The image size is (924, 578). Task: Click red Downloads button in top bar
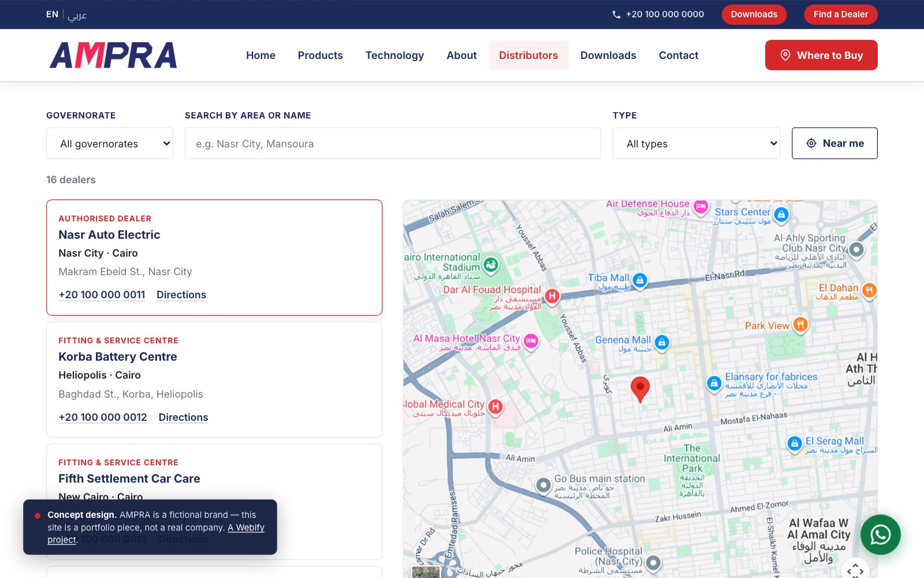tap(754, 14)
